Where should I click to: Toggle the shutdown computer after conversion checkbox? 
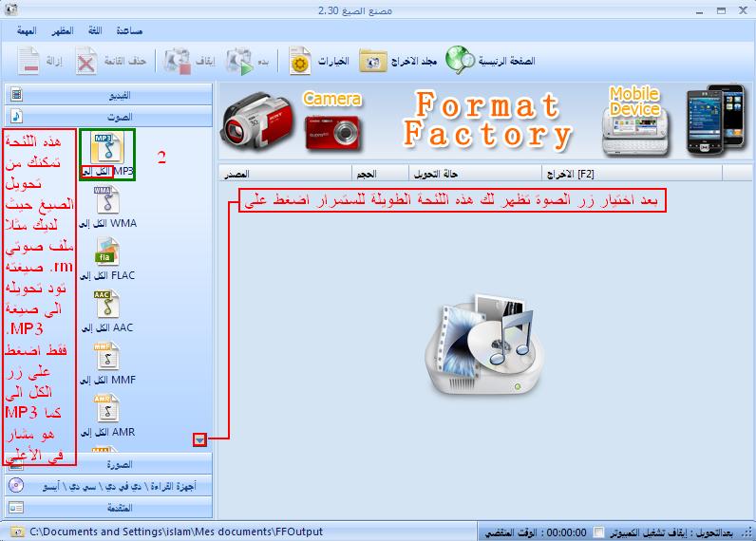point(597,532)
